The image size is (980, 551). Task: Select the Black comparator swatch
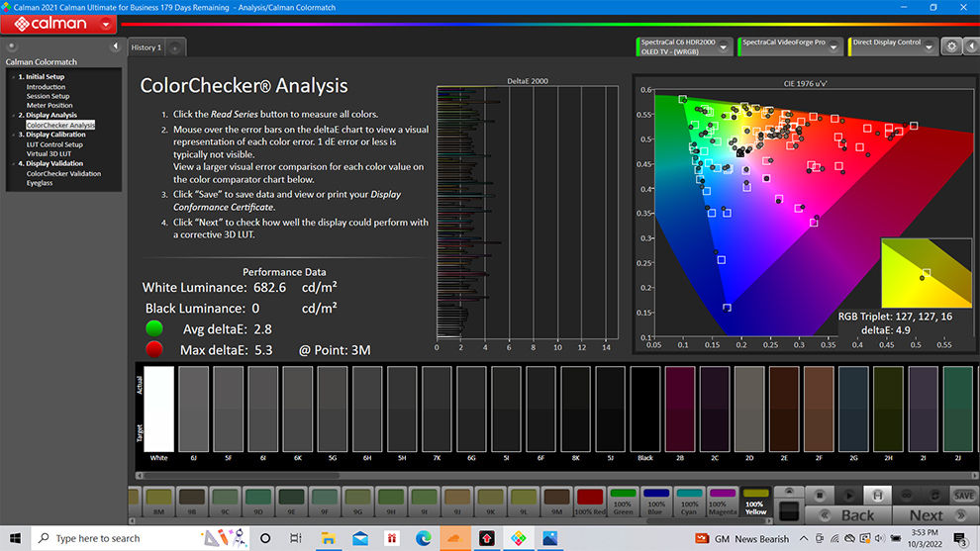click(645, 409)
